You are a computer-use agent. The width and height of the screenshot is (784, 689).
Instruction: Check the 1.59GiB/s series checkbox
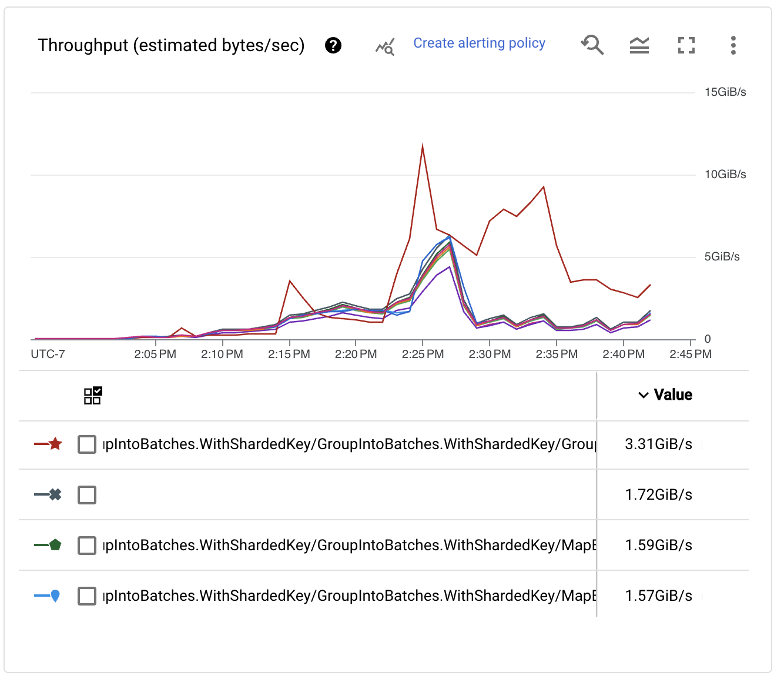87,546
